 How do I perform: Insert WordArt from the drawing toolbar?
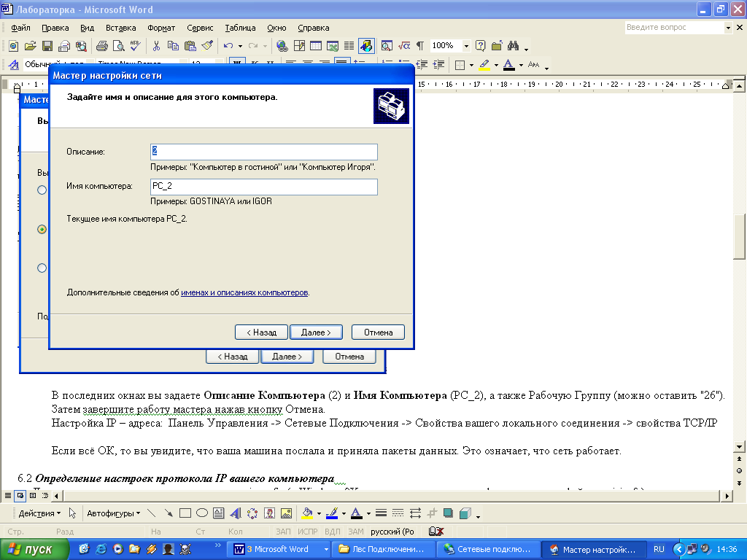(x=236, y=513)
